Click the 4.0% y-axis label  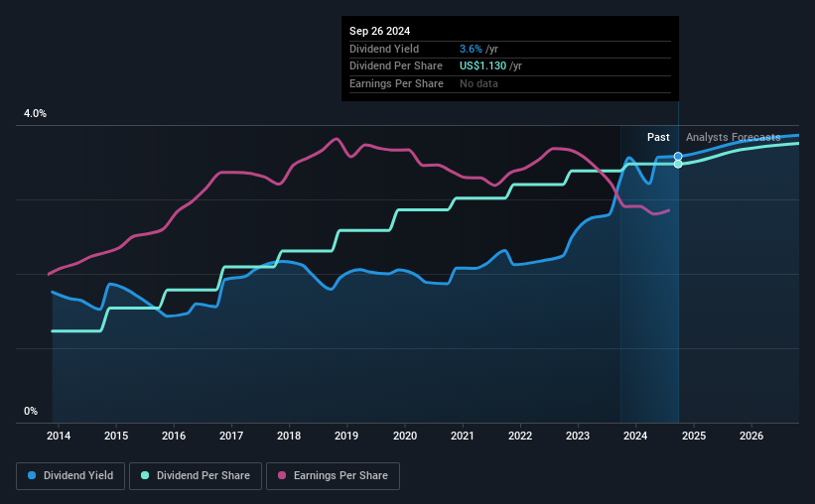[x=36, y=113]
